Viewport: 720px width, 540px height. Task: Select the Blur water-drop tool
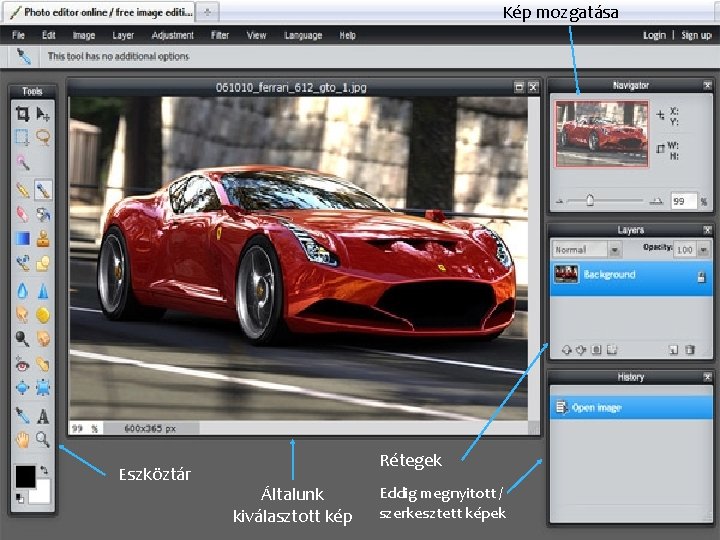coord(22,290)
